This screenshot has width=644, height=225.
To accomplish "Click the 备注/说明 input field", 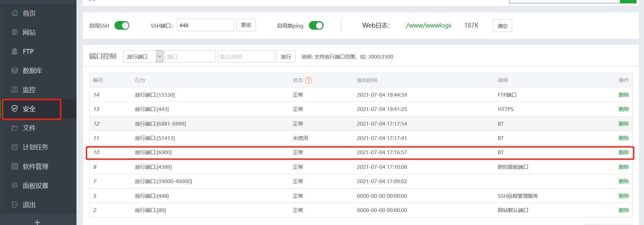I will 246,57.
